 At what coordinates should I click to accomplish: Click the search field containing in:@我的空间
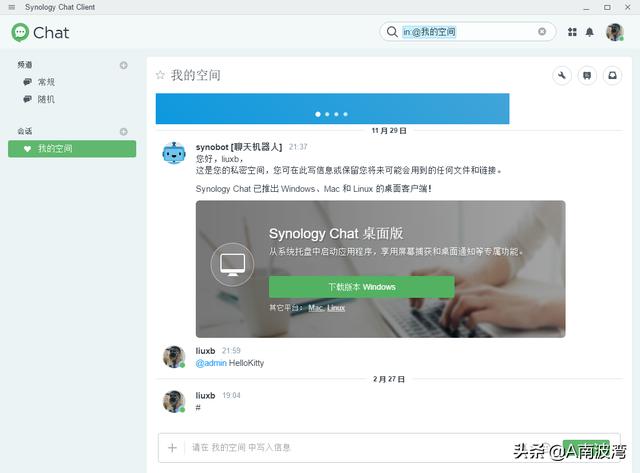click(x=468, y=32)
